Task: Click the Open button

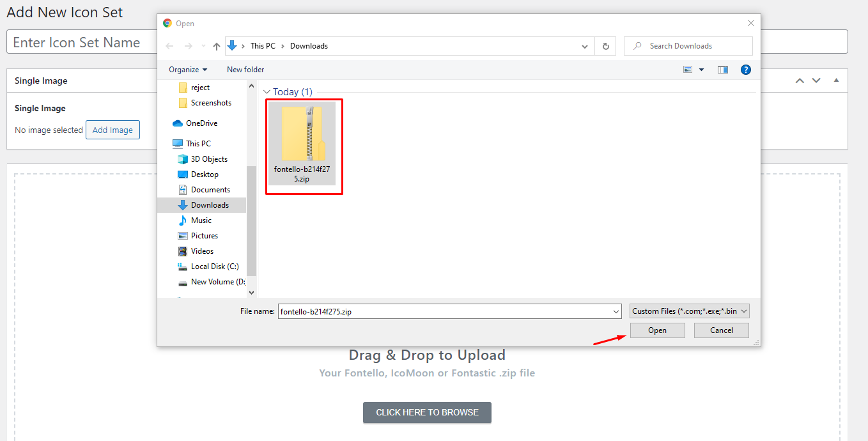Action: (657, 330)
